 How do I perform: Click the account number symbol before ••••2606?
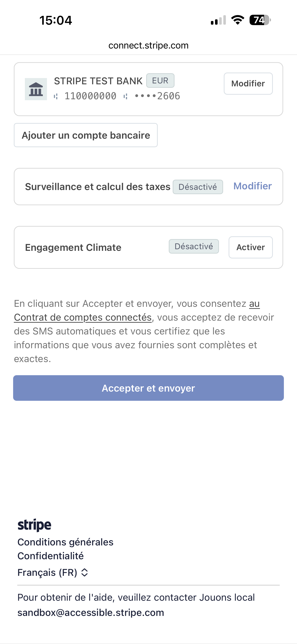(125, 96)
